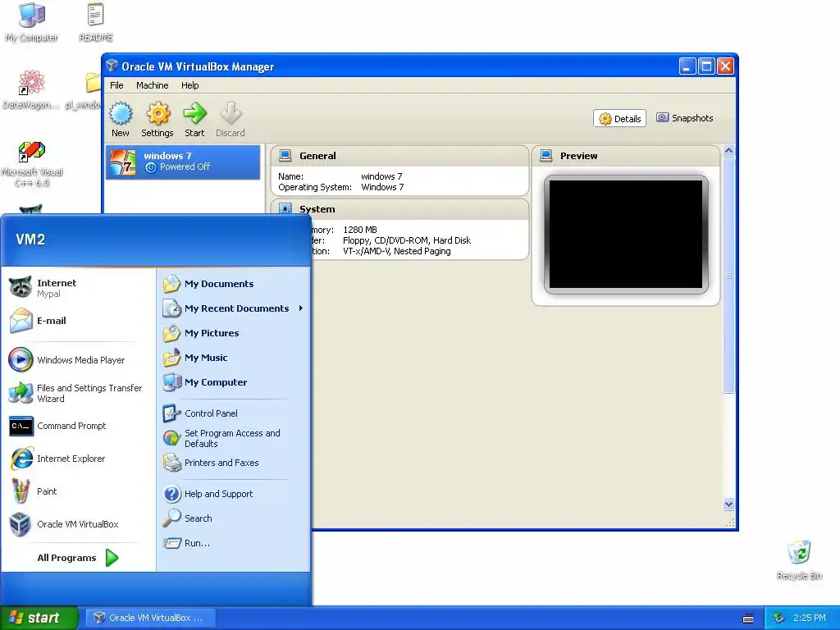Select the README desktop file icon
The width and height of the screenshot is (840, 630).
[96, 22]
